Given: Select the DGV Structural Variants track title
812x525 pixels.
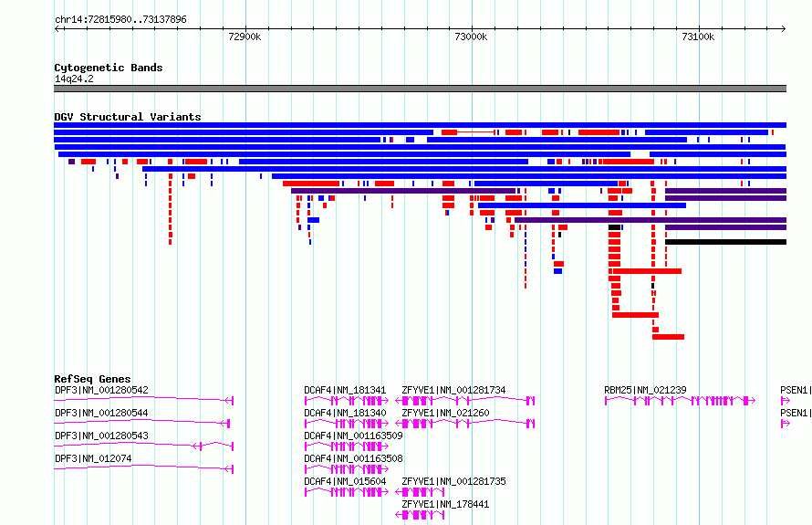Looking at the screenshot, I should point(128,117).
